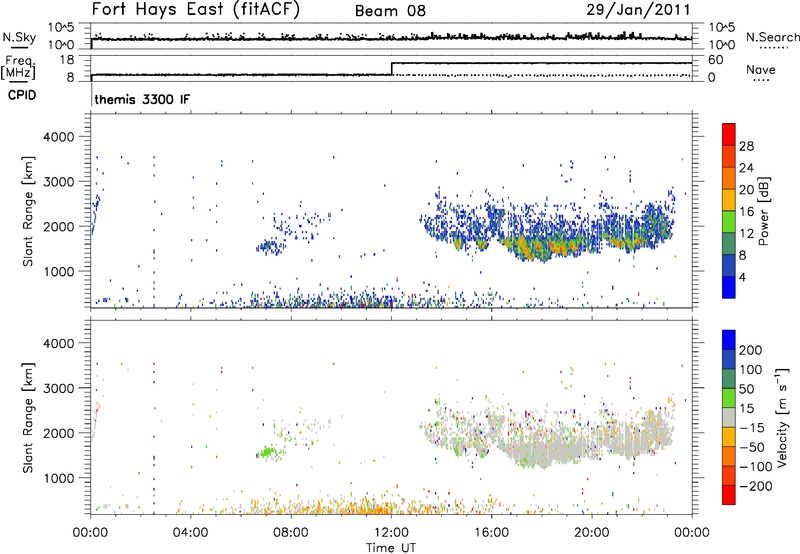Screen dimensions: 800x554
Task: Click the "N.Search" legend label
Action: (x=772, y=37)
